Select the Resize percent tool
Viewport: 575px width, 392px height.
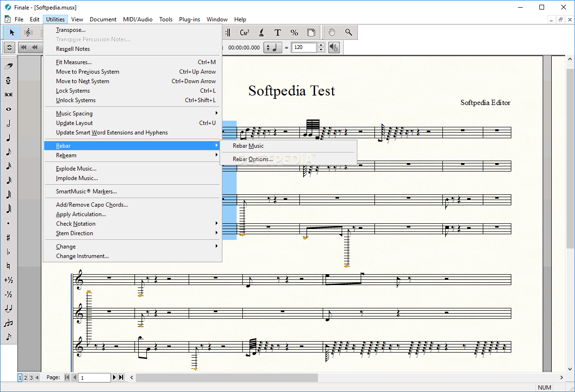294,32
